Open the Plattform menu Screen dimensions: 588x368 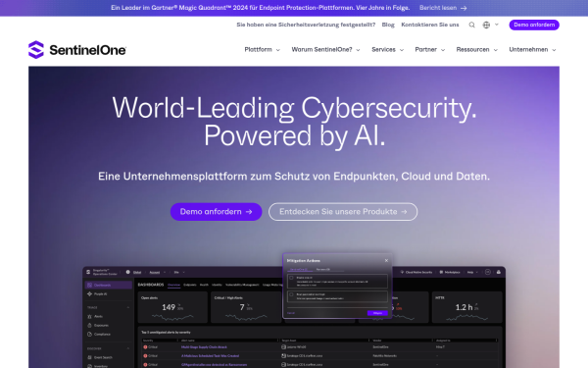tap(258, 50)
